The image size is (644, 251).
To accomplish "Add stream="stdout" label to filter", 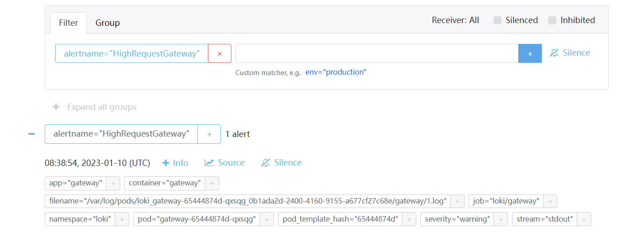I will tap(584, 219).
